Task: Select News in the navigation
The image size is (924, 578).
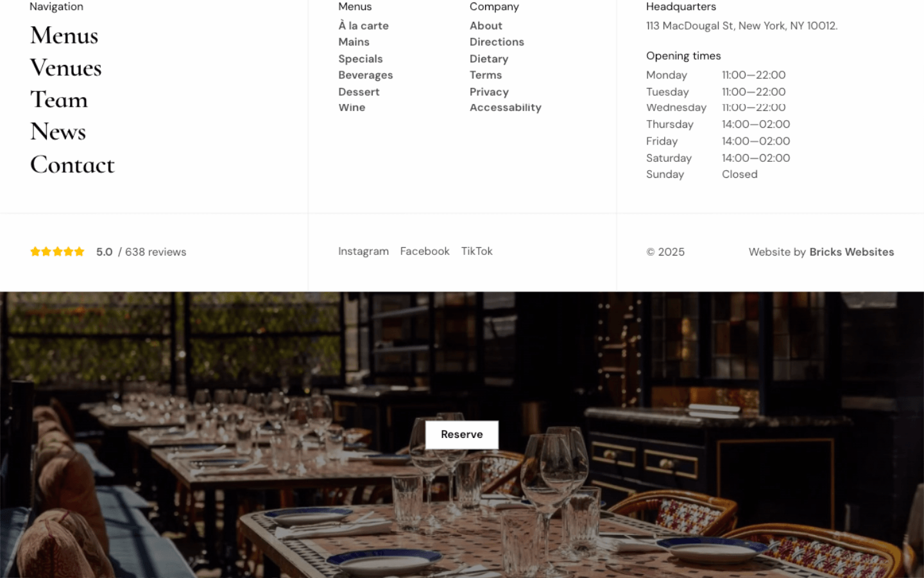Action: pos(58,132)
